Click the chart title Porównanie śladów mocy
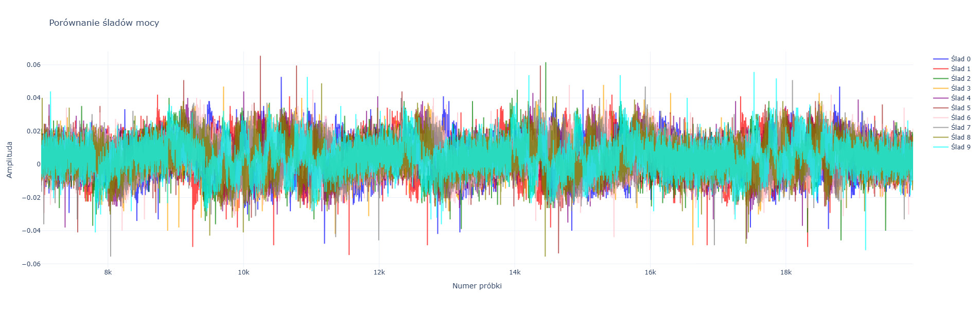This screenshot has height=309, width=980. tap(104, 23)
